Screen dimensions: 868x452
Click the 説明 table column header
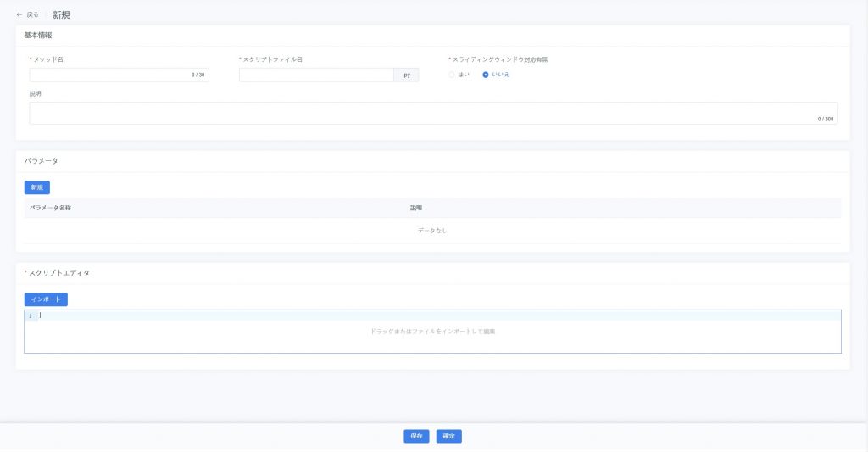[415, 208]
